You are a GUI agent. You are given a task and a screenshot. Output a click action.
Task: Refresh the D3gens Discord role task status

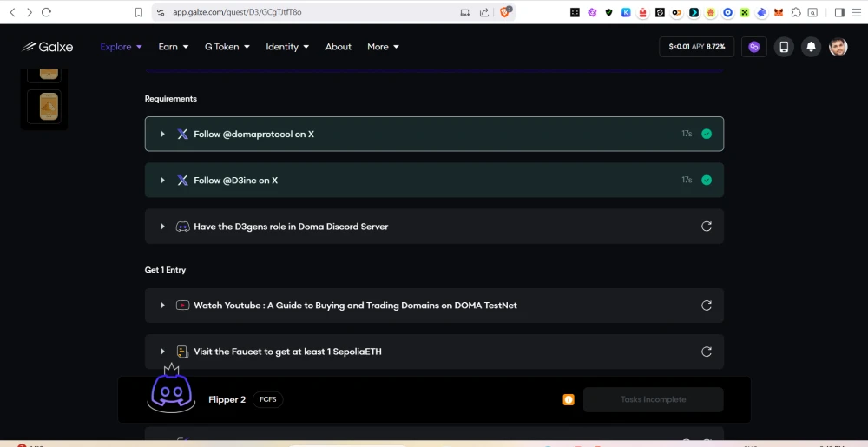pos(706,227)
